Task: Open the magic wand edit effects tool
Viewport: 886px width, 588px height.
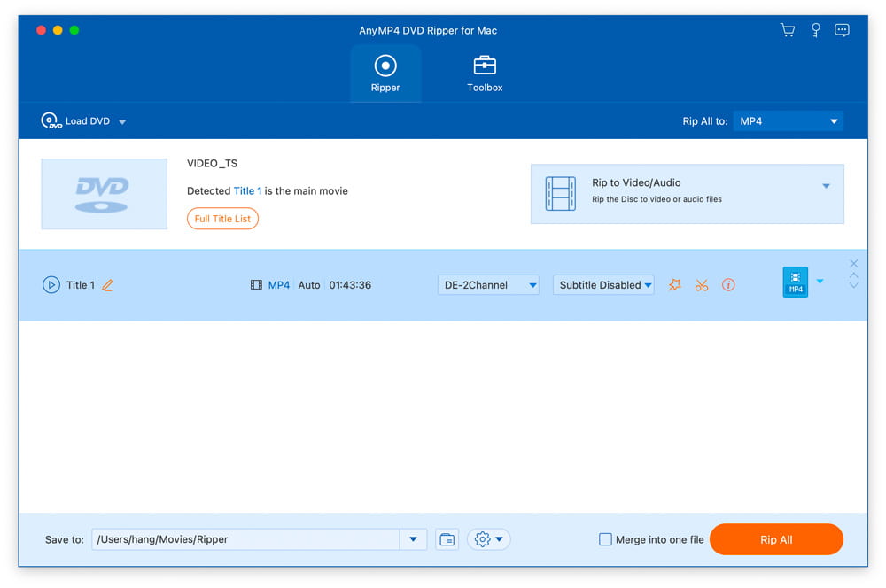Action: click(674, 285)
